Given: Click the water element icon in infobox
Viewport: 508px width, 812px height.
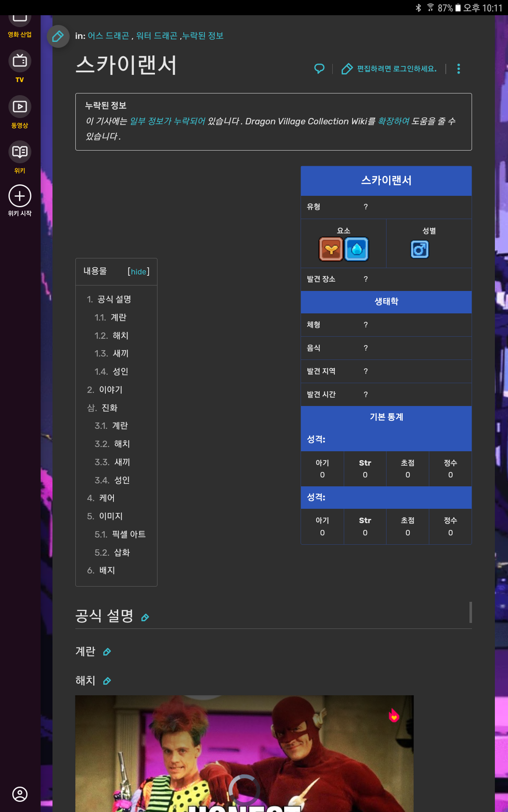Looking at the screenshot, I should click(x=356, y=249).
